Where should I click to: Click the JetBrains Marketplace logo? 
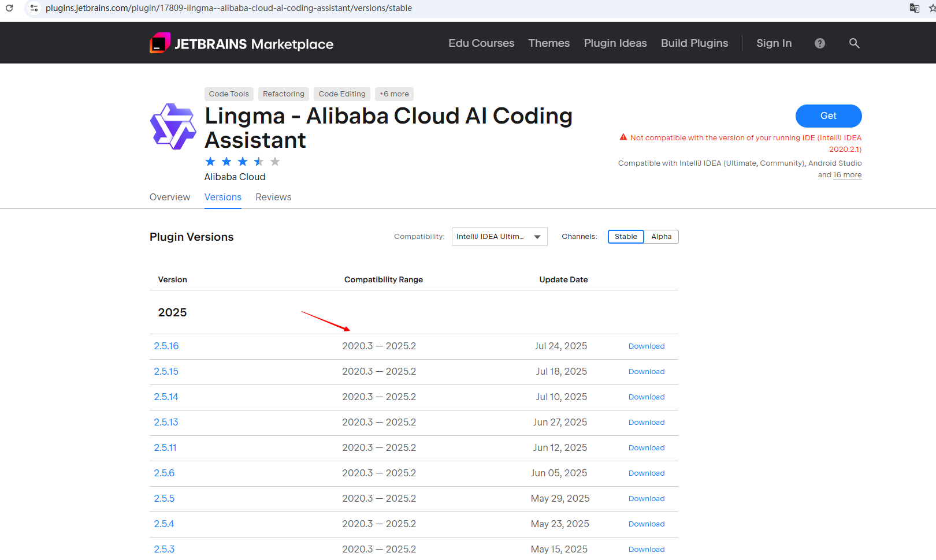242,43
